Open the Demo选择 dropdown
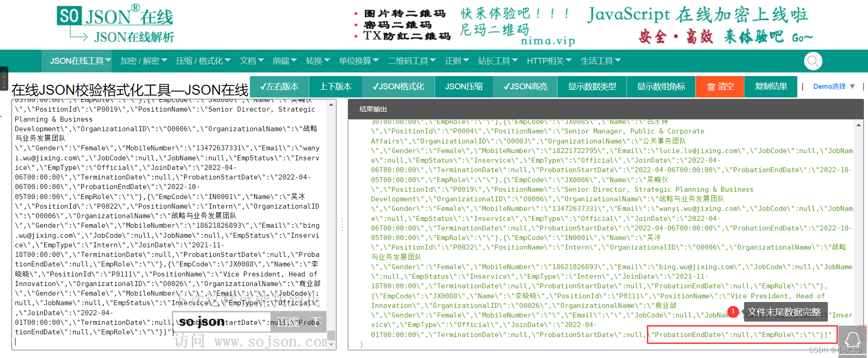 click(x=834, y=87)
